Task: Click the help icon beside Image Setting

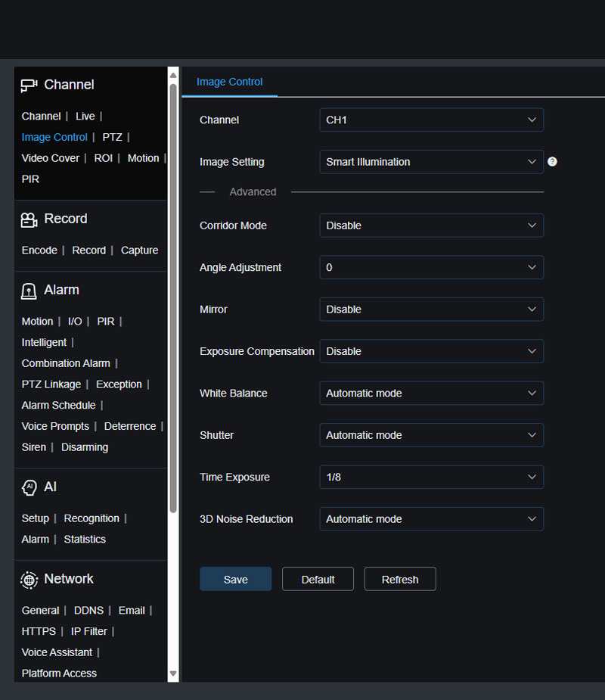Action: 552,162
